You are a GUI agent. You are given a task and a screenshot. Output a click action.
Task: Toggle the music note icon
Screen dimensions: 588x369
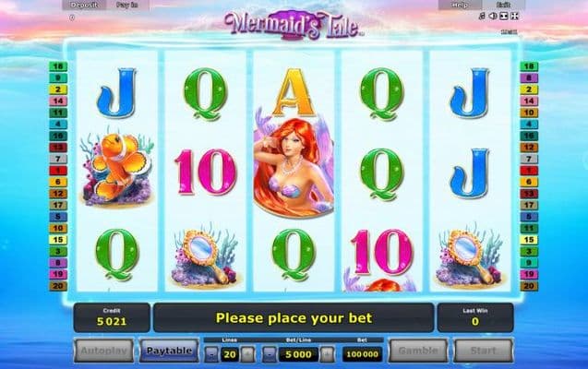[482, 16]
